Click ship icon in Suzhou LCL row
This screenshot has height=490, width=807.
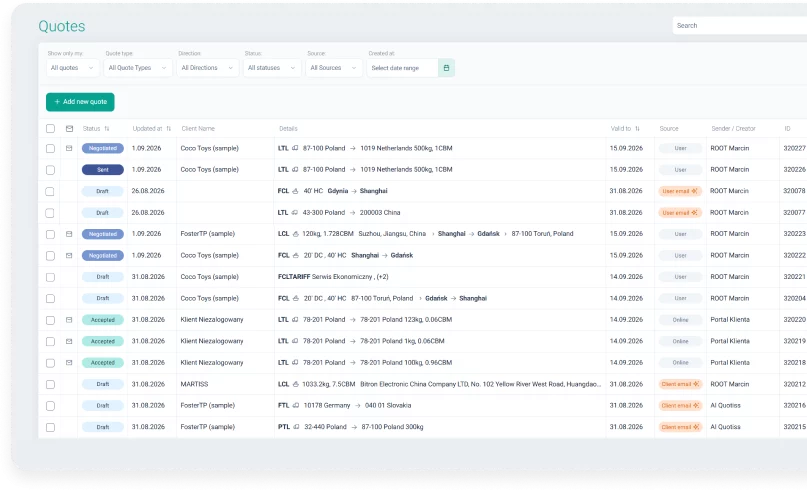[296, 234]
